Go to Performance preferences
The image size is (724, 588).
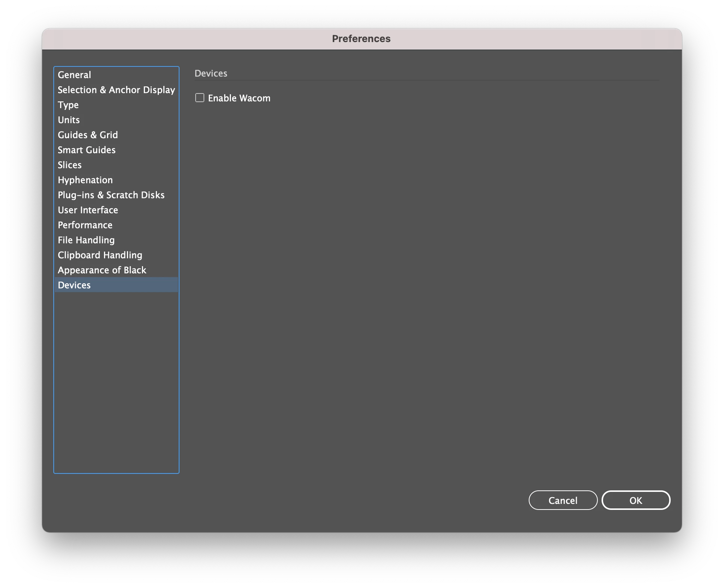click(85, 225)
